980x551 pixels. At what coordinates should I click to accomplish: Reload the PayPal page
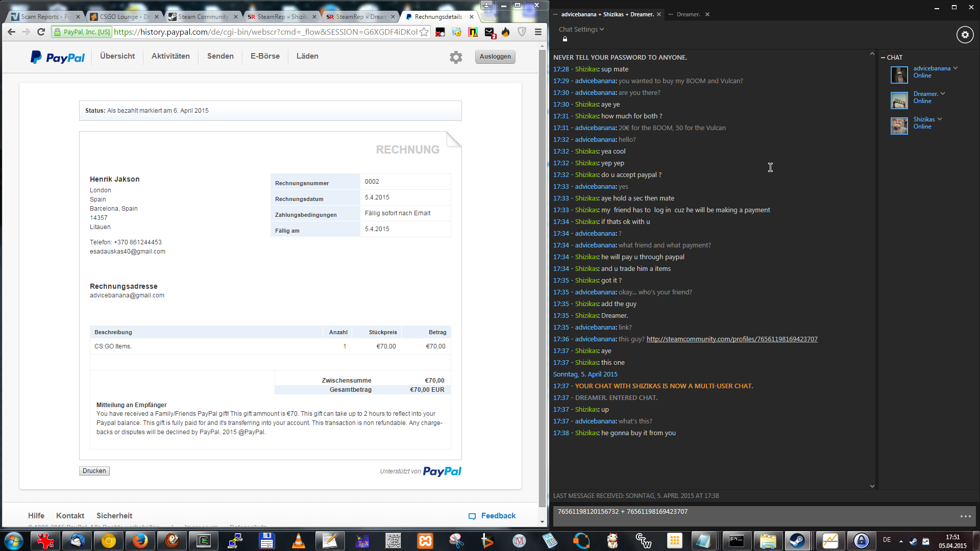point(41,32)
